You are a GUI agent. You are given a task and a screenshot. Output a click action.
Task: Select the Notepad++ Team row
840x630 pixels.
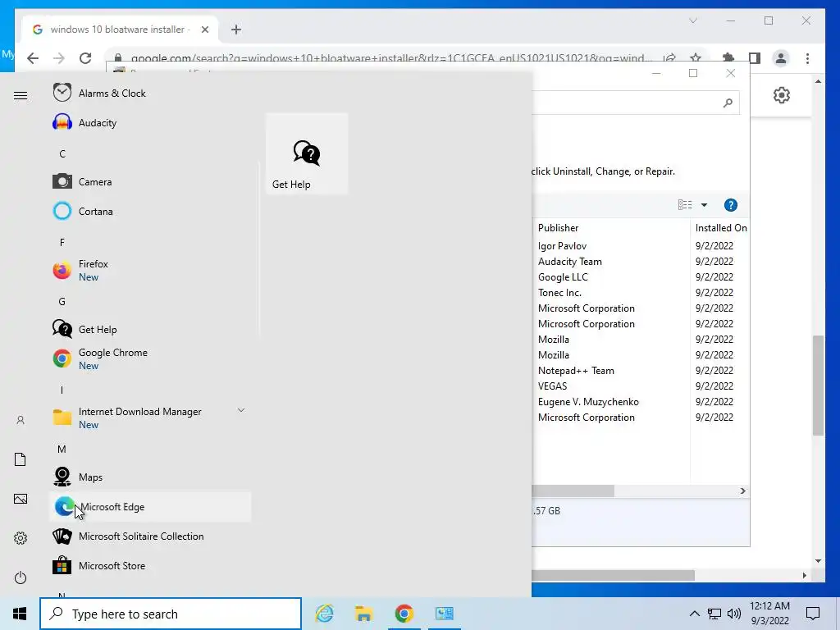[x=641, y=371]
